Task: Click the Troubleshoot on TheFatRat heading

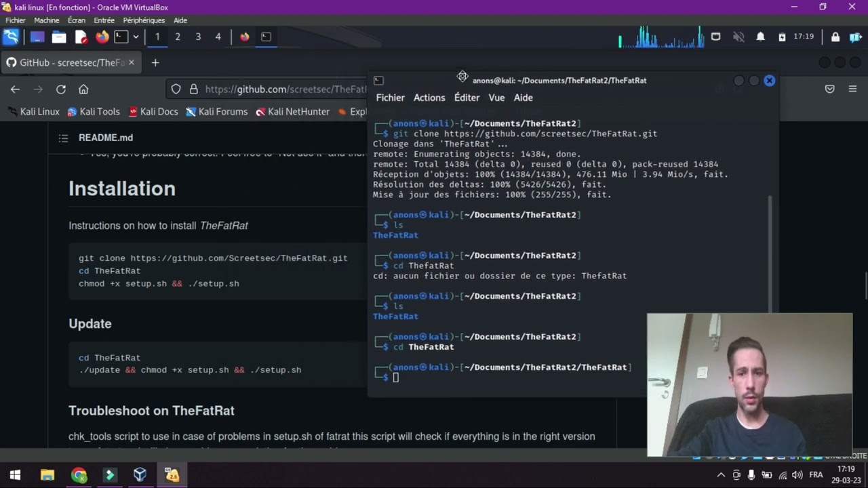Action: point(151,411)
